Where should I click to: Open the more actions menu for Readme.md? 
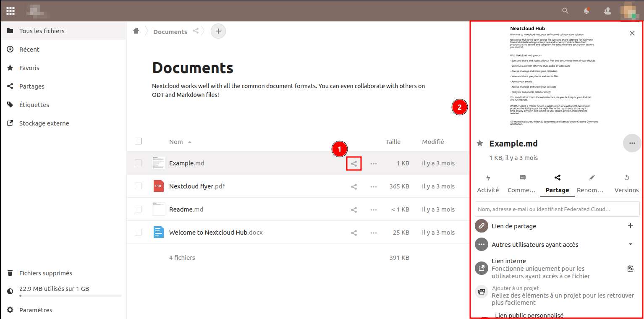tap(374, 209)
